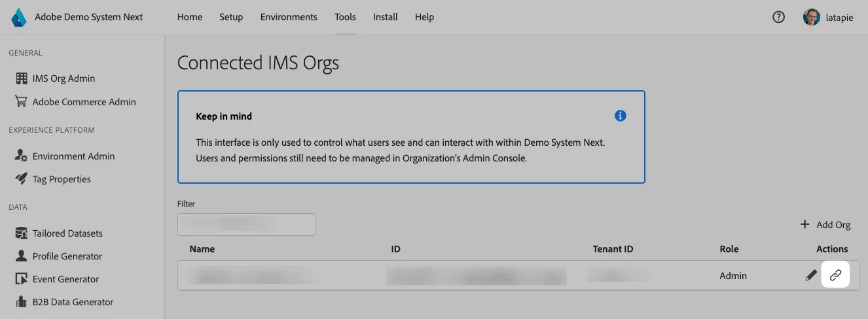The width and height of the screenshot is (868, 319).
Task: Click the Admin role cell
Action: coord(733,276)
